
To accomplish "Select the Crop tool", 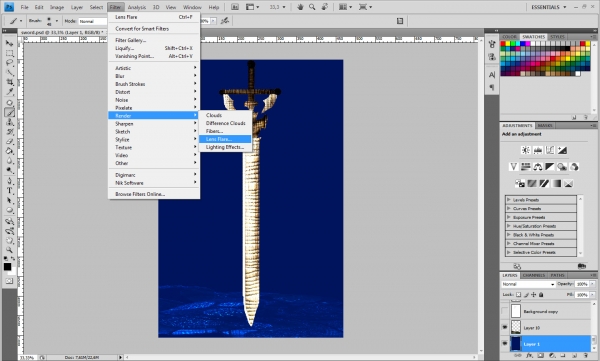I will pyautogui.click(x=10, y=82).
